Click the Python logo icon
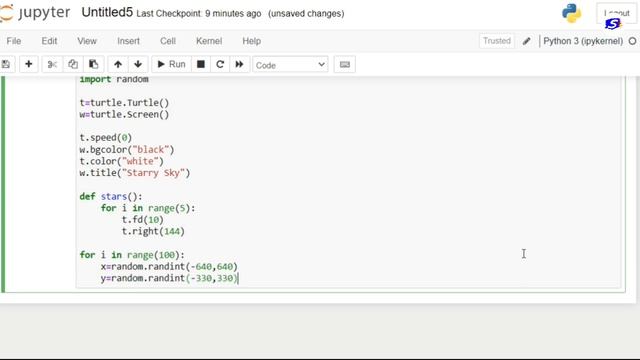The height and width of the screenshot is (360, 640). pos(571,13)
